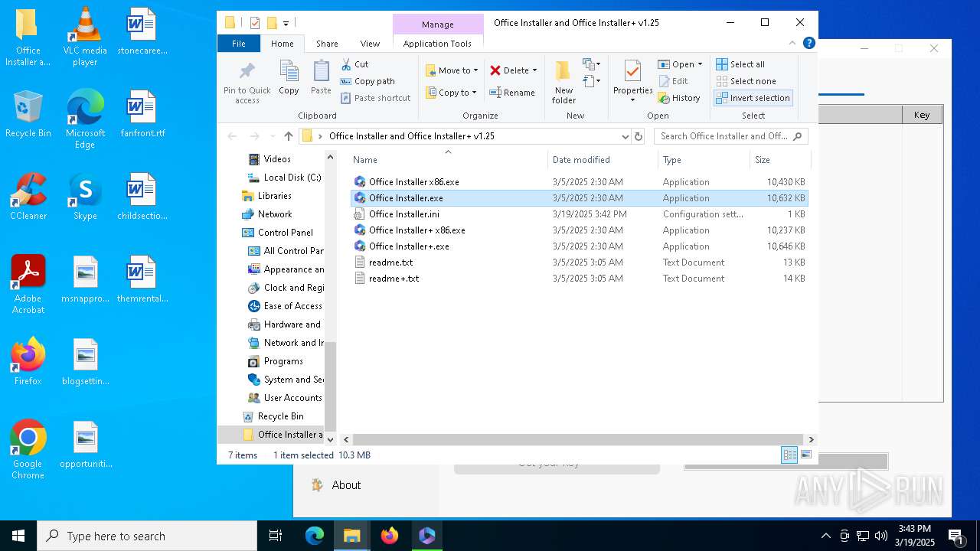980x551 pixels.
Task: Click the Paste ribbon icon
Action: (x=321, y=78)
